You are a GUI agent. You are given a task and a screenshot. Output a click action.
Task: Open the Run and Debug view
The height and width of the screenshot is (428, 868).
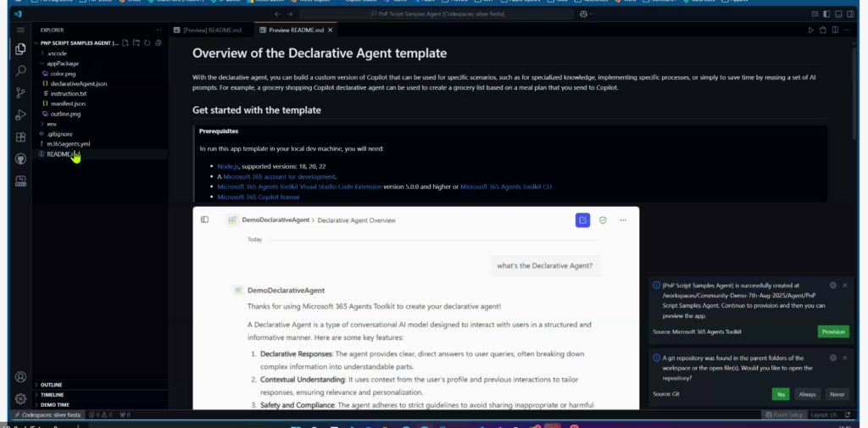click(20, 115)
